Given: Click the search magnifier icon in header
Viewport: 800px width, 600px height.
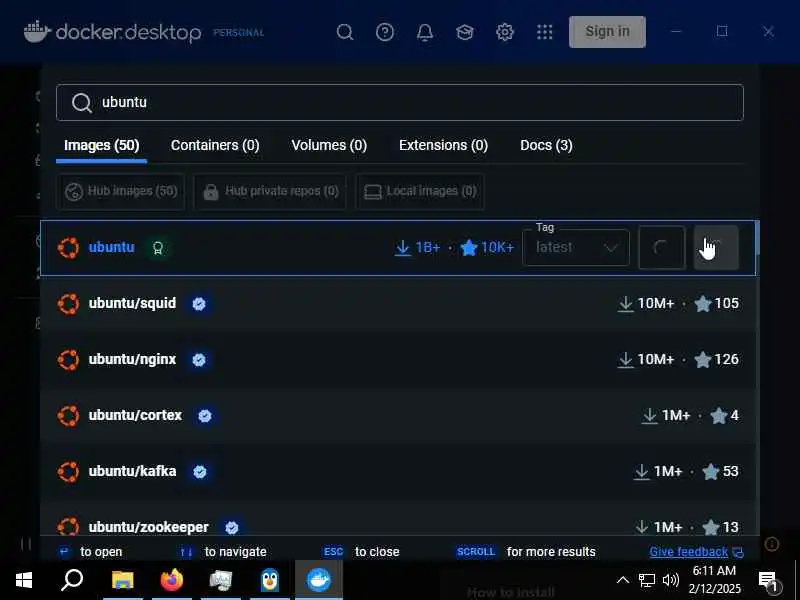Looking at the screenshot, I should pos(345,32).
